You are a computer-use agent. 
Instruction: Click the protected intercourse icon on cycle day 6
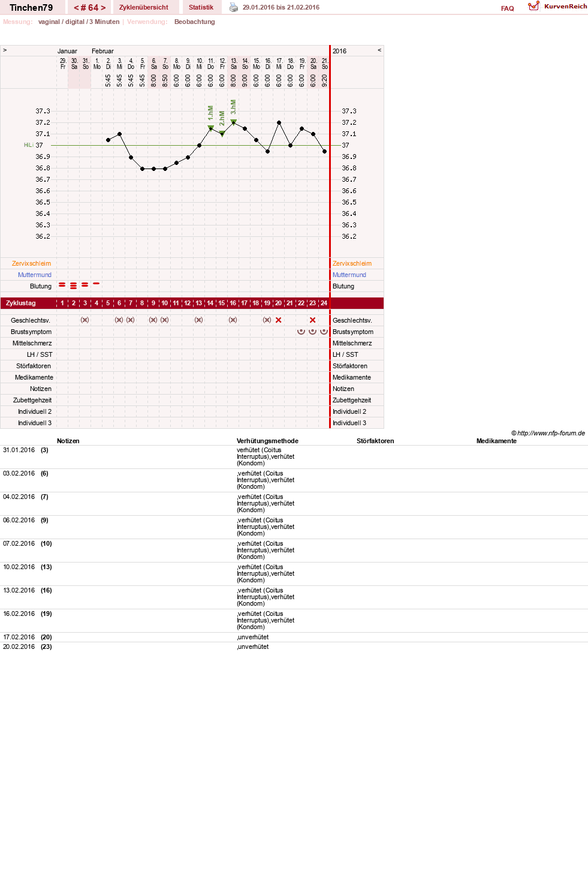pyautogui.click(x=119, y=320)
